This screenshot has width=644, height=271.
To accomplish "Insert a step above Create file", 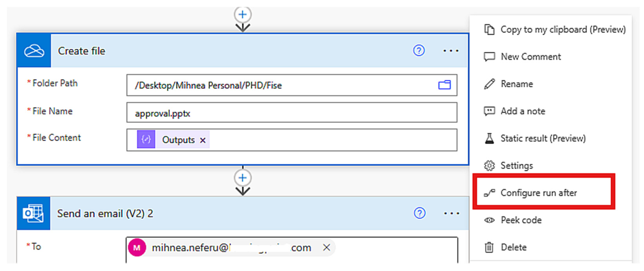I will tap(242, 15).
